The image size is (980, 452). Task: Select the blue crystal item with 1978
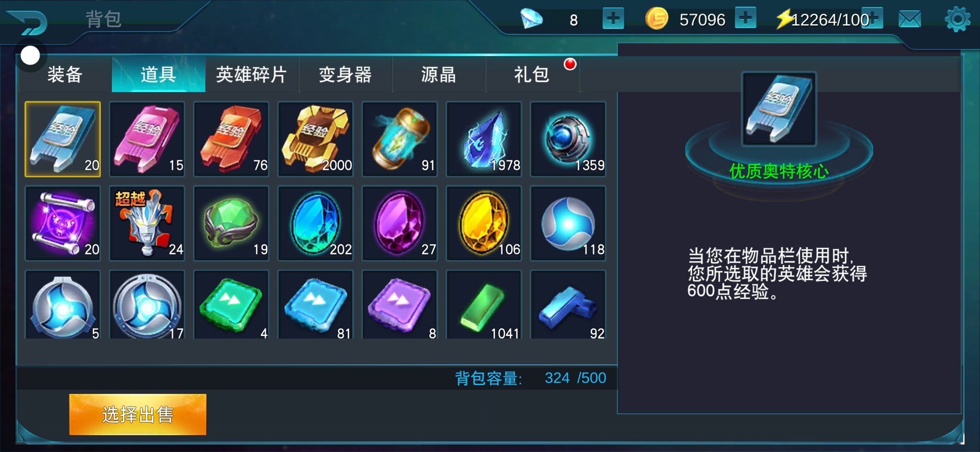[x=484, y=139]
